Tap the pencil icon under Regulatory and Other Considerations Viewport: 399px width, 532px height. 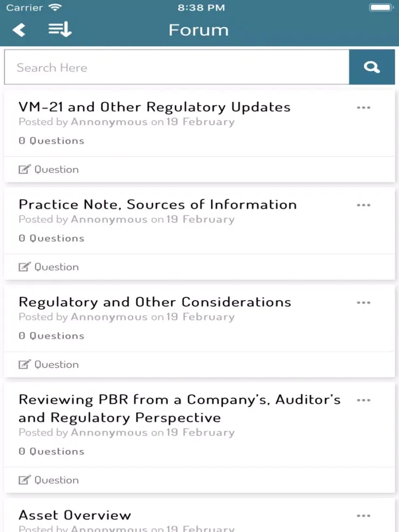click(x=24, y=364)
